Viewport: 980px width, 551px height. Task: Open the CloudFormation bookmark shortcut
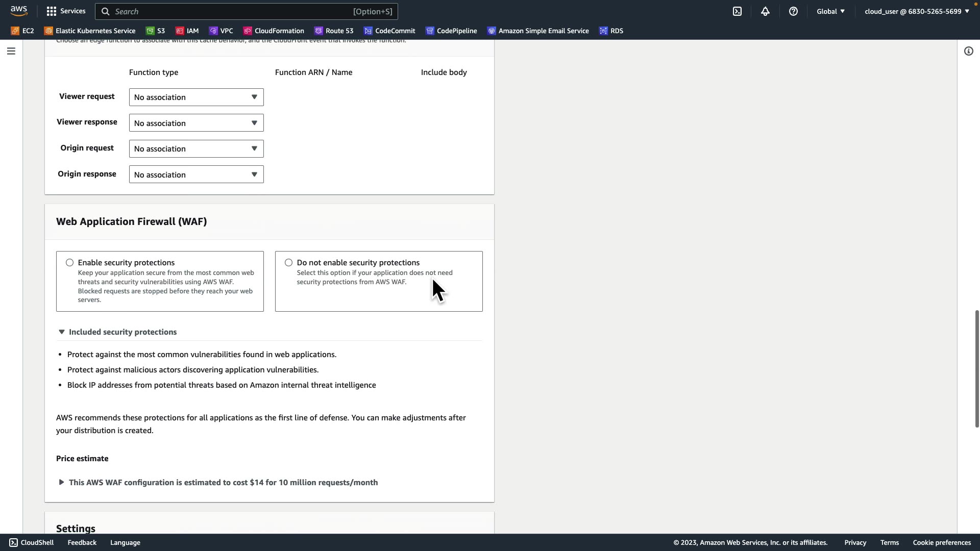point(274,31)
